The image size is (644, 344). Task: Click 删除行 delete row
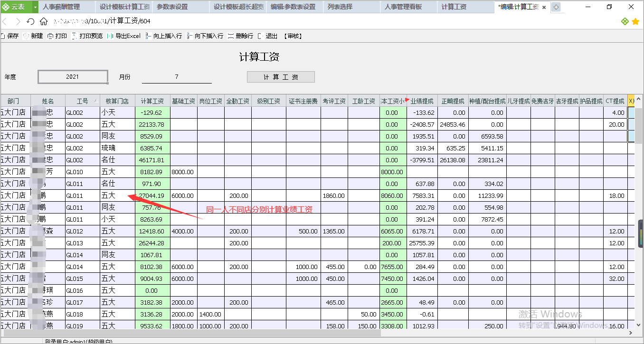241,36
